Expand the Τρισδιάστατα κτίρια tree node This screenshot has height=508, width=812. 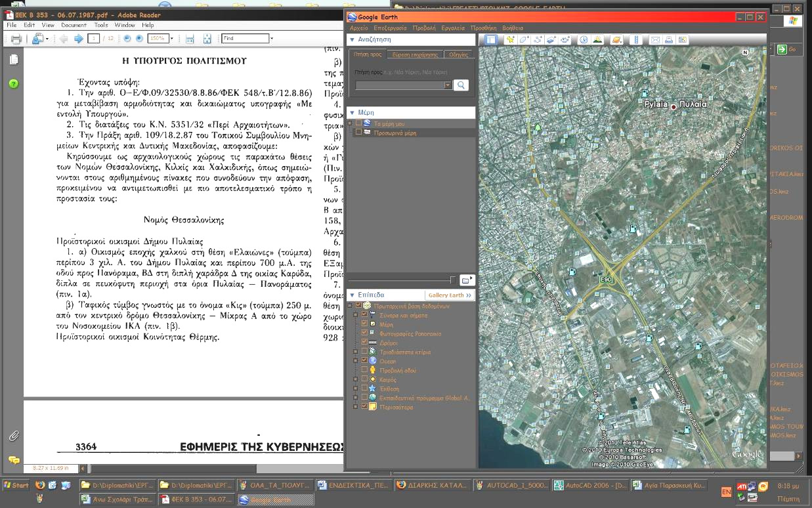[356, 352]
